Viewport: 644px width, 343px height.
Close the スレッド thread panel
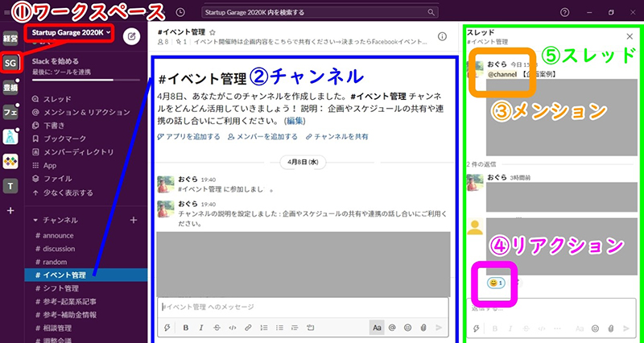[630, 36]
